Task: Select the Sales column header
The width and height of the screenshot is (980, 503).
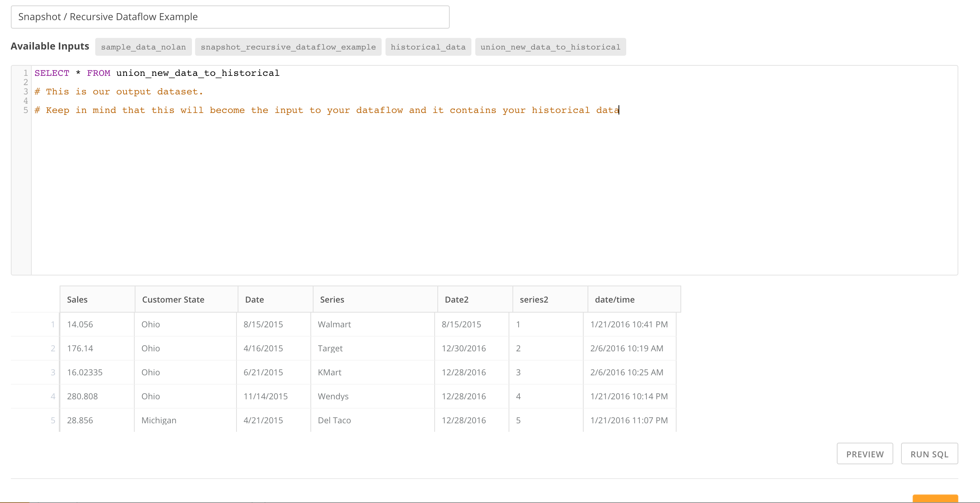Action: pos(77,299)
